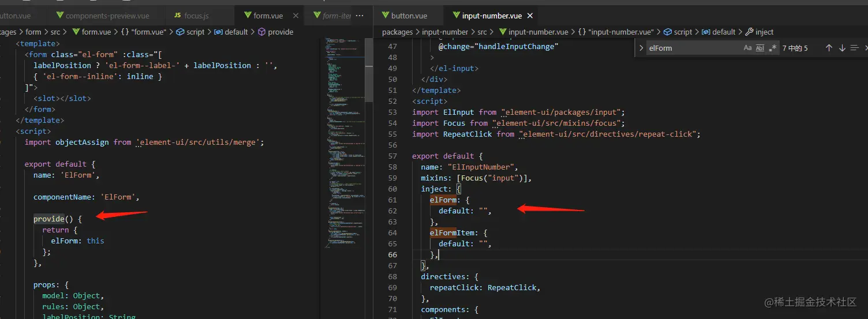The height and width of the screenshot is (319, 868).
Task: Click 'elForm: this' line in form.vue
Action: [x=77, y=241]
